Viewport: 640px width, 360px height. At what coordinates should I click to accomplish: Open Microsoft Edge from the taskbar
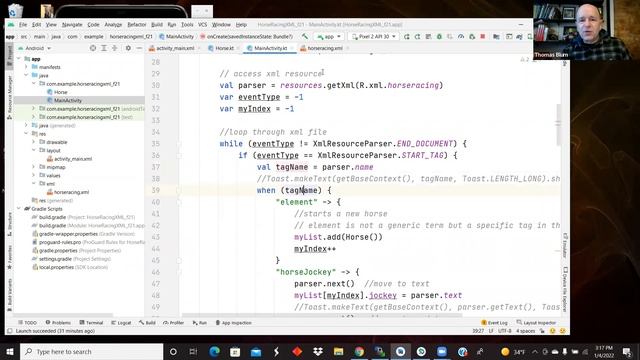click(214, 351)
